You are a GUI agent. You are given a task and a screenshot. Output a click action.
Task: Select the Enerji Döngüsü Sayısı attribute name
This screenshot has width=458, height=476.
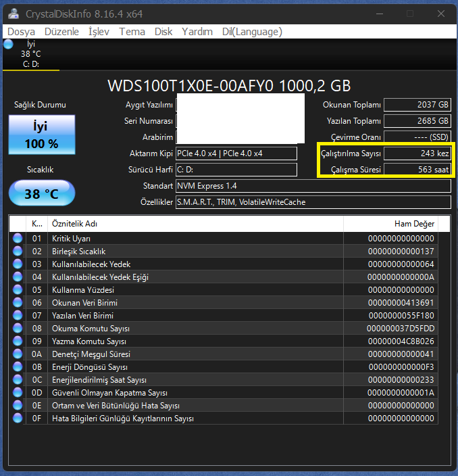tap(90, 367)
